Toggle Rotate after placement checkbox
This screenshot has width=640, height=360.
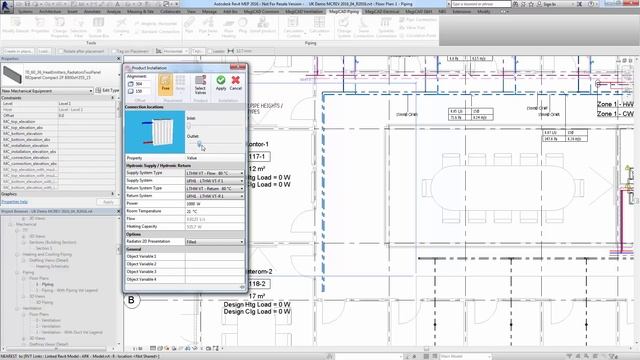coord(60,51)
